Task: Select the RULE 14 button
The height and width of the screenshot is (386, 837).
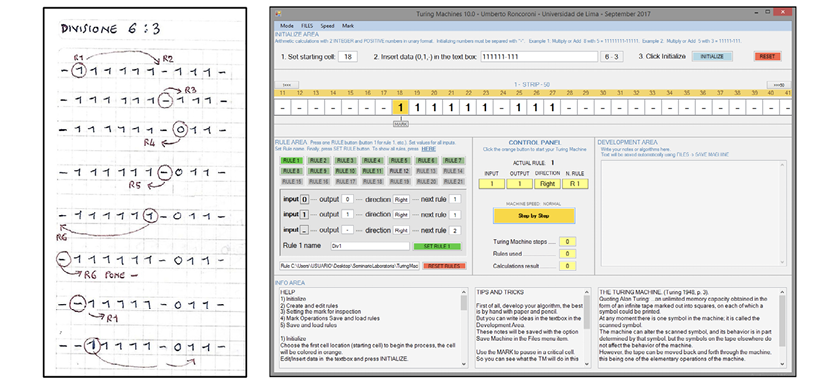Action: pos(453,171)
